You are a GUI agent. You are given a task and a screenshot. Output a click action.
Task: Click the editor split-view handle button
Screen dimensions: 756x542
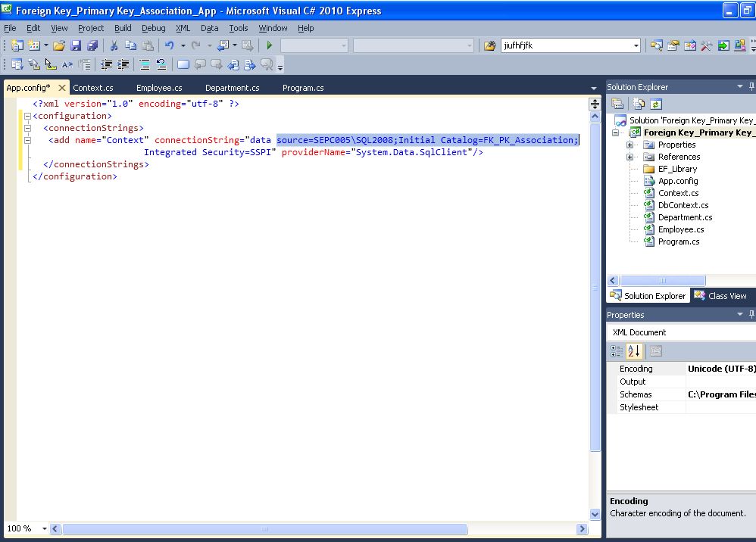[595, 104]
